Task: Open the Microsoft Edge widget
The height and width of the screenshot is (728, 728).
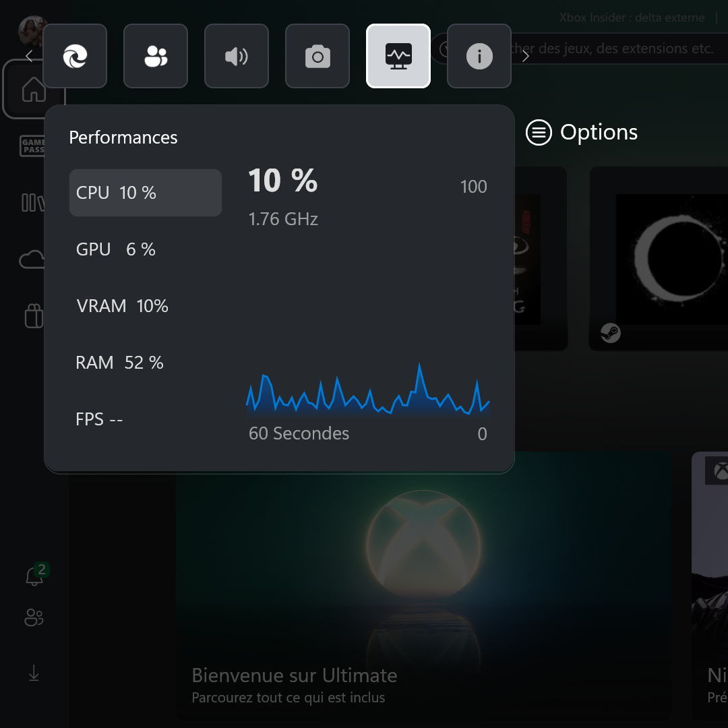Action: point(75,57)
